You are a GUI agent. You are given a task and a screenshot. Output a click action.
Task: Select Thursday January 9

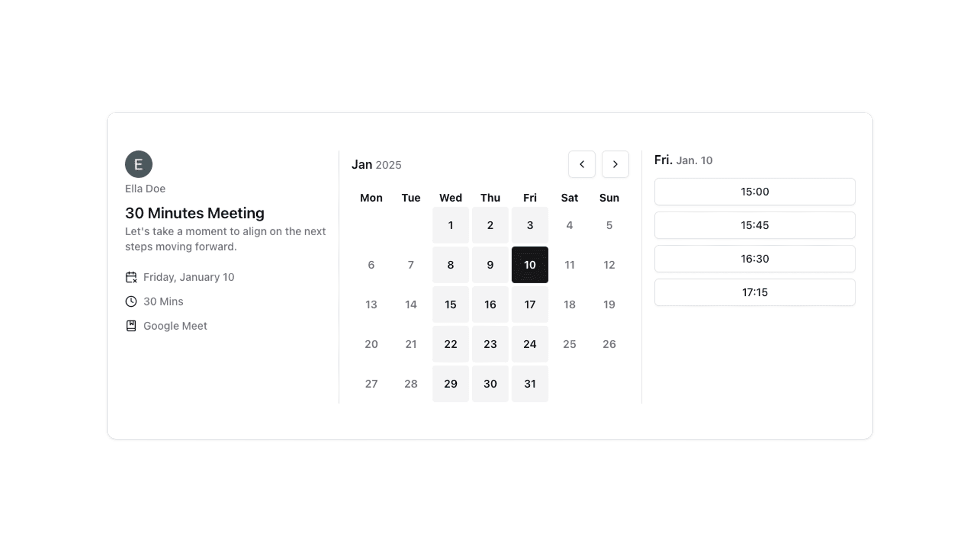coord(490,265)
